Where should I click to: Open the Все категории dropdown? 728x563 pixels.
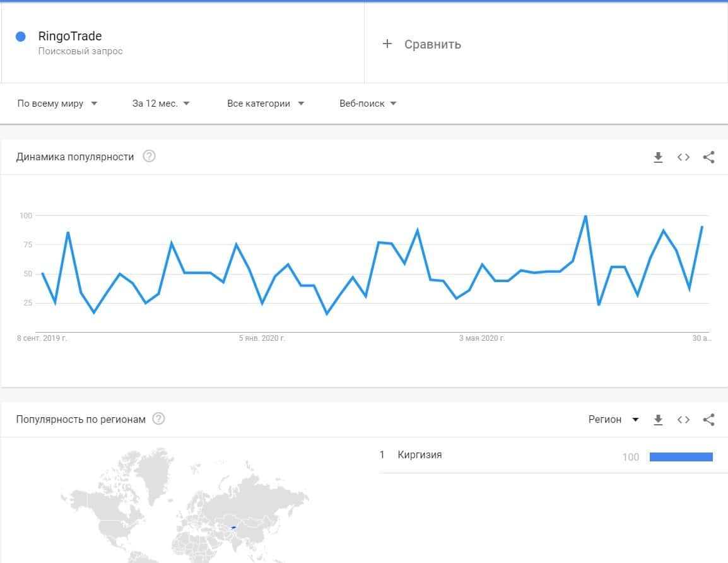266,104
